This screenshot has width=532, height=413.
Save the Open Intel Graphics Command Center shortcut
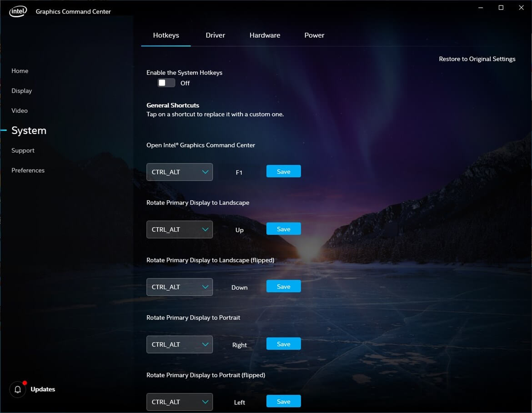283,171
